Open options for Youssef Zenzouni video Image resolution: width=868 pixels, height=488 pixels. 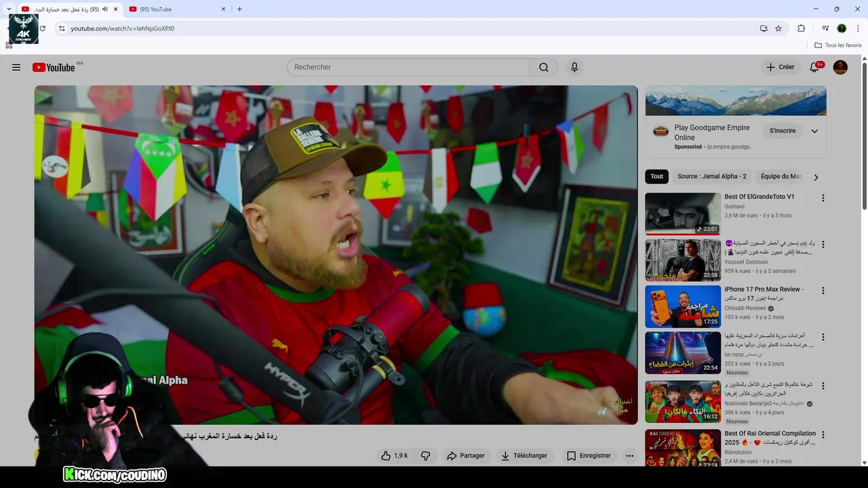[823, 244]
